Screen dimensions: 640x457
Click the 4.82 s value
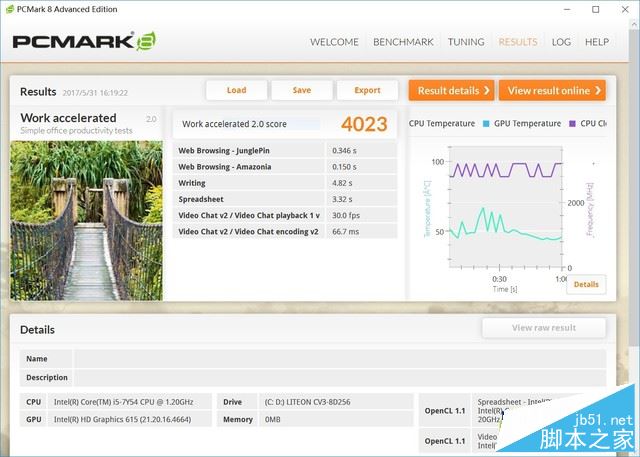click(x=342, y=183)
